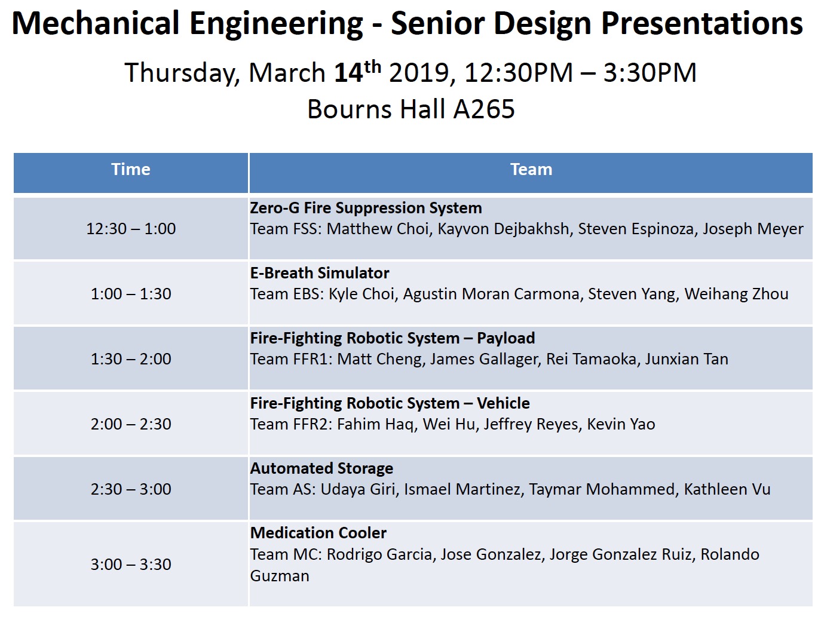This screenshot has height=644, width=821.
Task: Click the Medication Cooler project title
Action: coord(318,533)
